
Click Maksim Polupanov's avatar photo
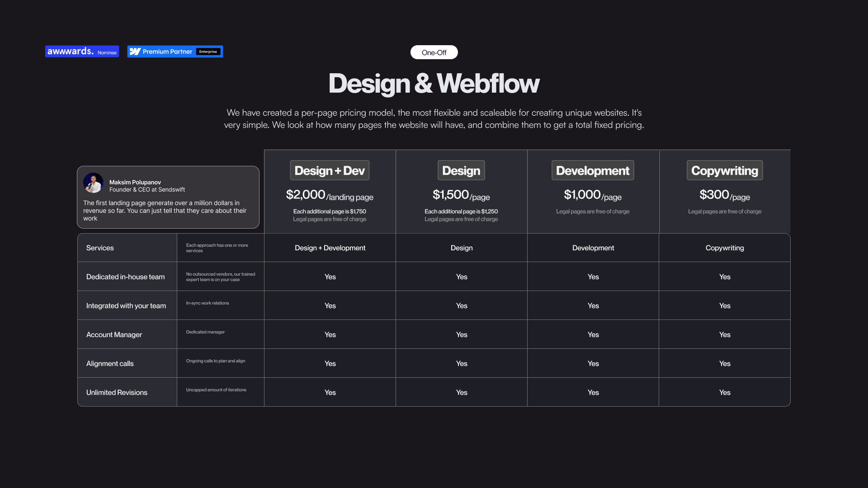point(94,183)
